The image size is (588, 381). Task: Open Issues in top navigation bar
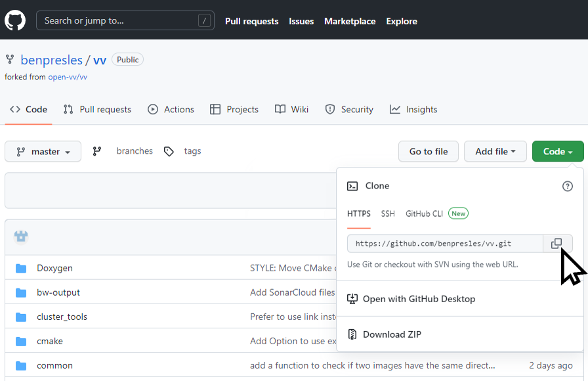[301, 21]
